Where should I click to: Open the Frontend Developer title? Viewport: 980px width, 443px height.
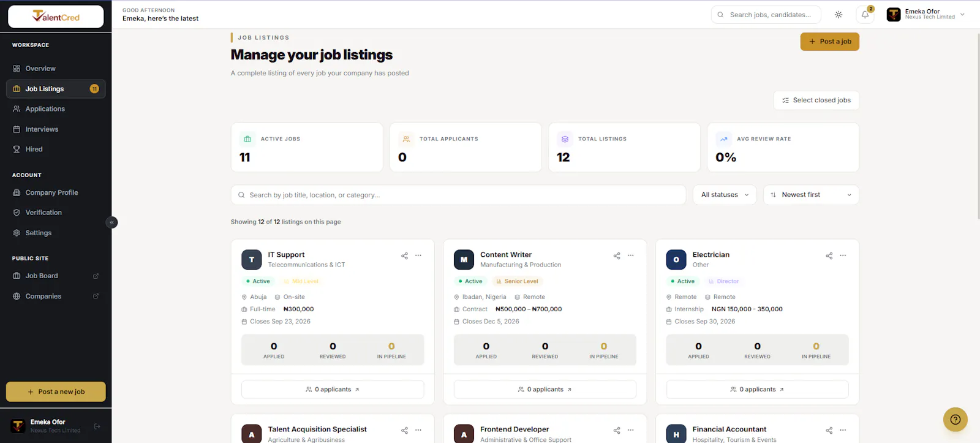[514, 430]
